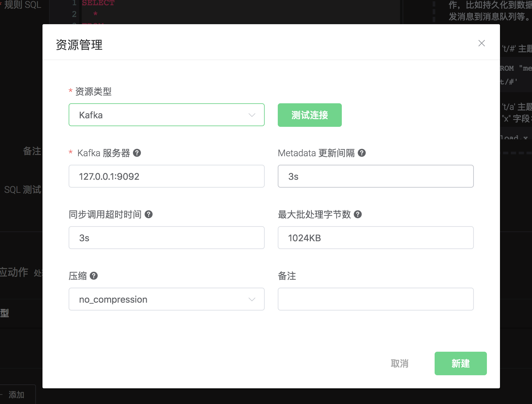532x404 pixels.
Task: Click 取消 to cancel the dialog
Action: 399,363
